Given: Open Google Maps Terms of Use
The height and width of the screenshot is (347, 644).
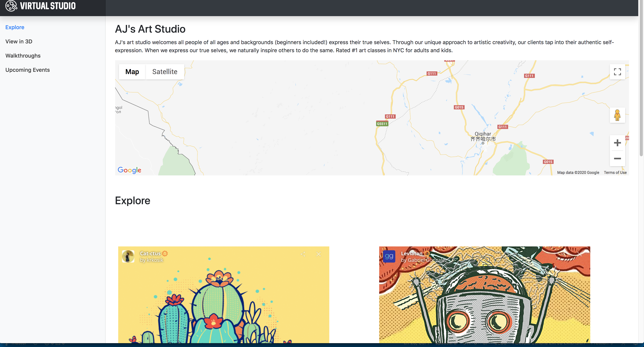Looking at the screenshot, I should (615, 173).
